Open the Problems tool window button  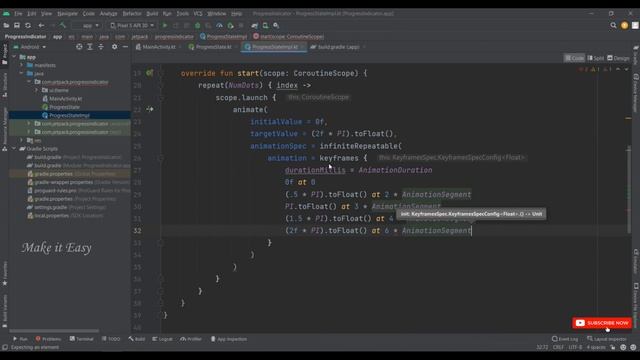[x=48, y=339]
